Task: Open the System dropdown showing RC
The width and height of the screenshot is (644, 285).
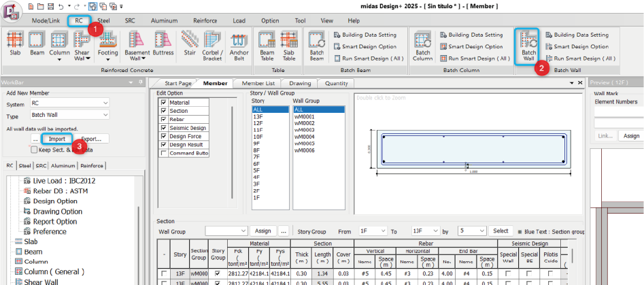Action: pyautogui.click(x=69, y=103)
